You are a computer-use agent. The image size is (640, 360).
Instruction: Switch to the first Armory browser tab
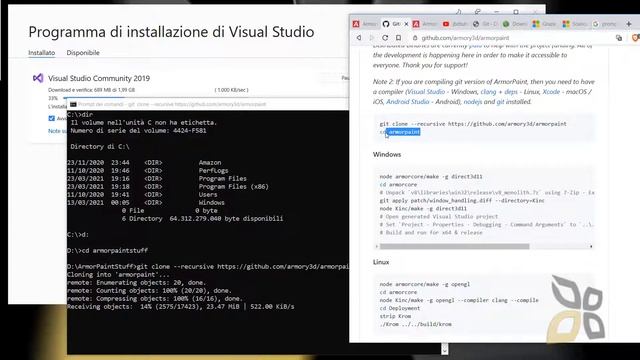364,24
